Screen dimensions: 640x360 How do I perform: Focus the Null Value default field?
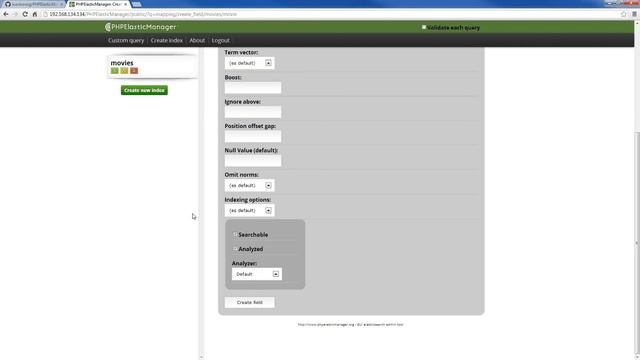click(x=253, y=160)
